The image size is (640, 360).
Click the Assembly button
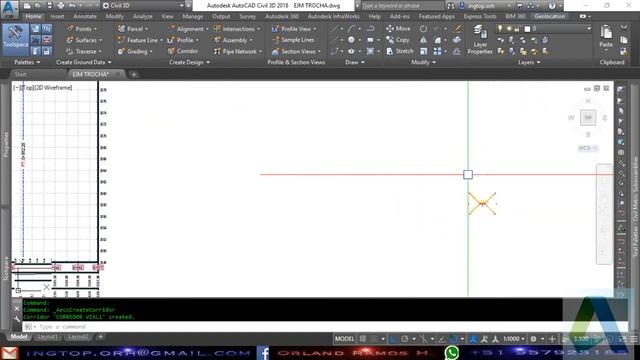[x=233, y=40]
